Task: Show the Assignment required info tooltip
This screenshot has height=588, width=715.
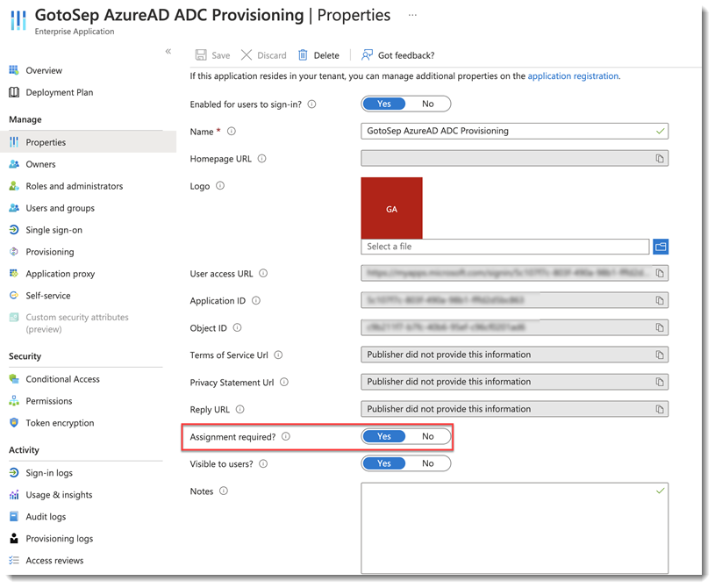Action: coord(286,436)
